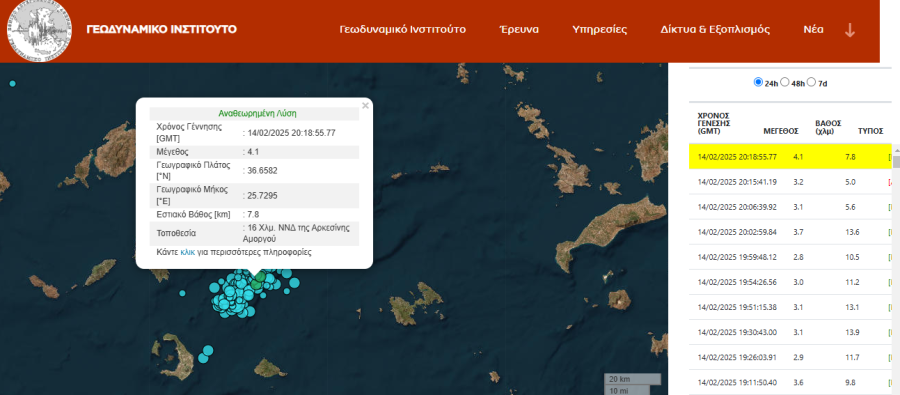Select earthquake row 14/02/2025 19:11:50.40

pyautogui.click(x=790, y=382)
